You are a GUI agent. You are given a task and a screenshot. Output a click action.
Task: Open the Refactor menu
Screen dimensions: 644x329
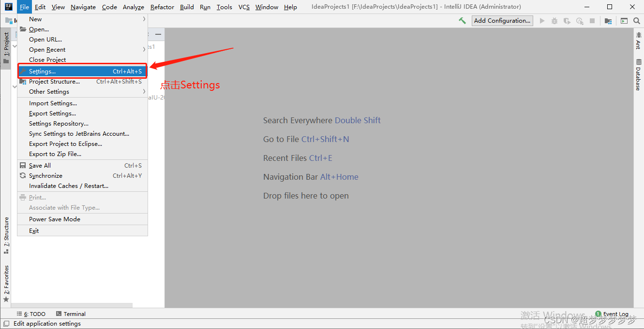[162, 7]
